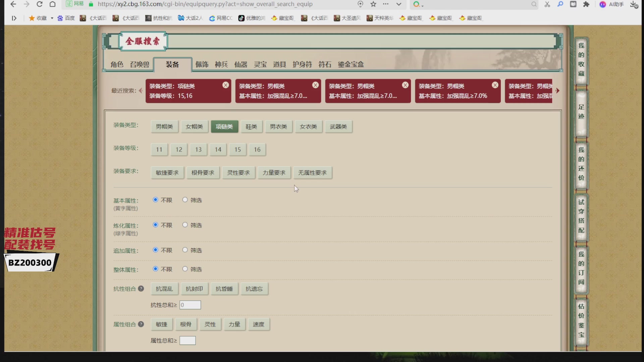This screenshot has width=644, height=362.
Task: Switch to 灵宝 tab
Action: tap(260, 64)
